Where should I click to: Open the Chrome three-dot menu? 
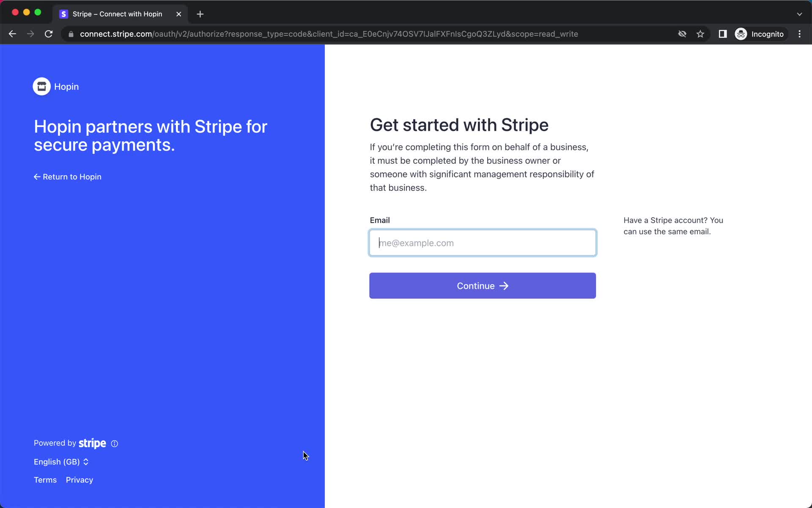(x=799, y=34)
